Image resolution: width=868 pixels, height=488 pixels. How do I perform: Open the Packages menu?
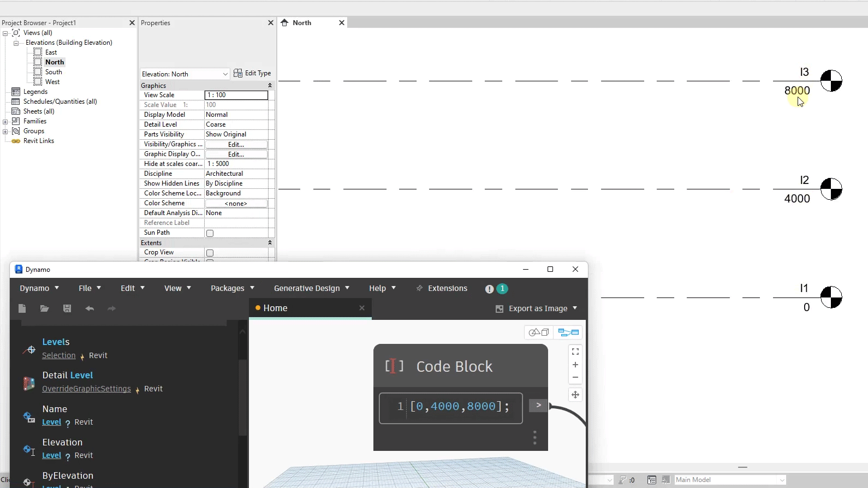pyautogui.click(x=233, y=288)
